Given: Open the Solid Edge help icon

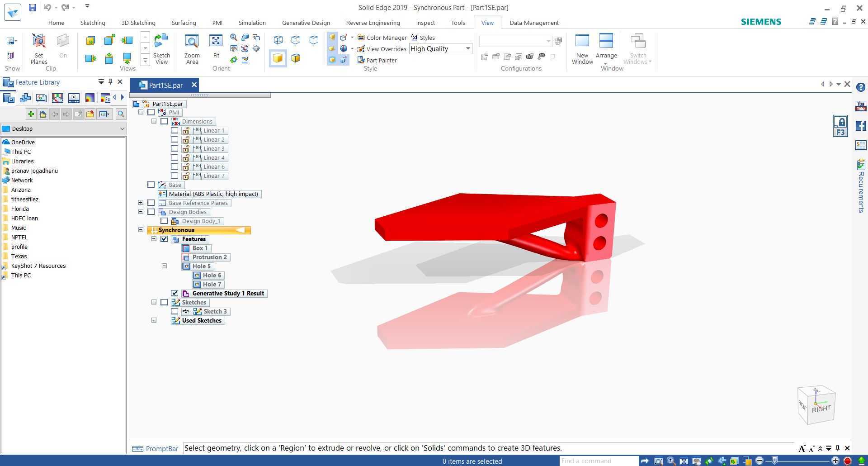Looking at the screenshot, I should point(861,87).
